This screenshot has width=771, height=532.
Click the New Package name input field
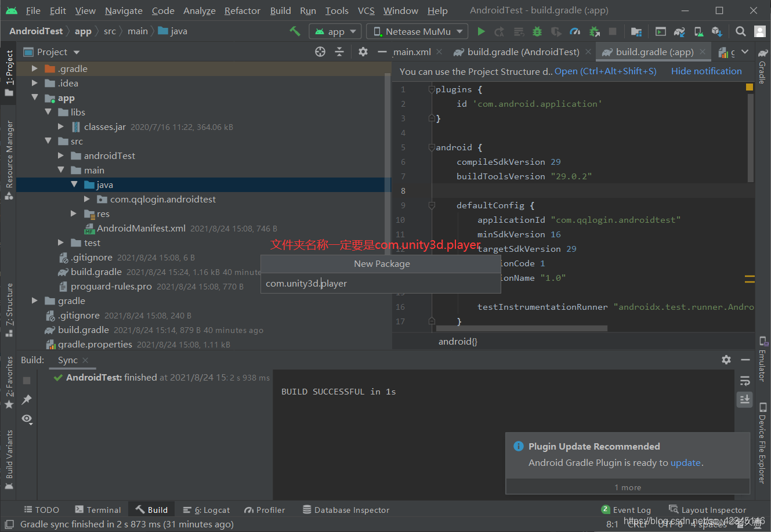[381, 284]
